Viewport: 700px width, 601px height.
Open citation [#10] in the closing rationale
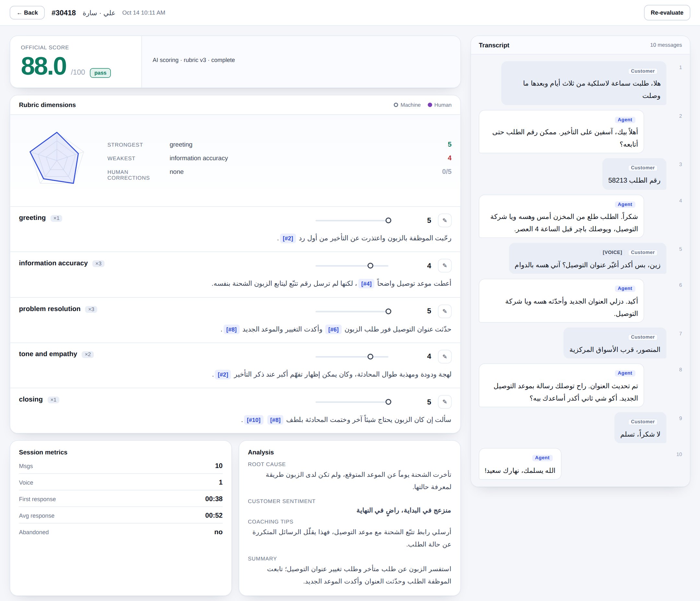click(254, 420)
